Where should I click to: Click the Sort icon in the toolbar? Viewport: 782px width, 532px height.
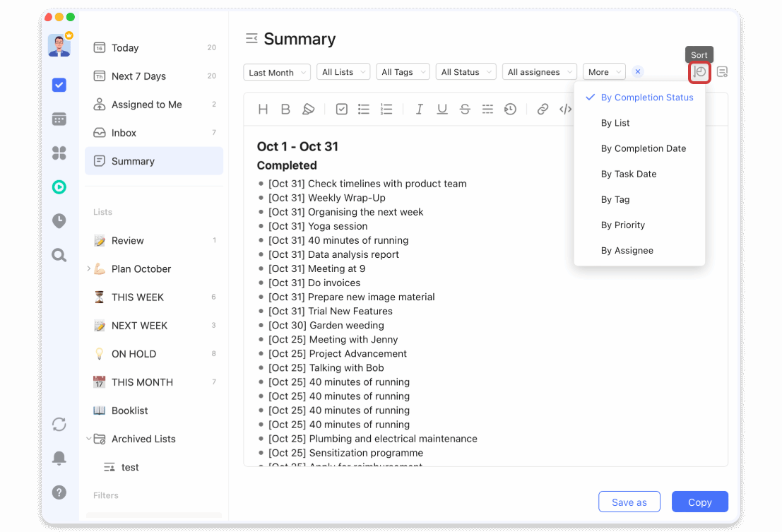[699, 72]
